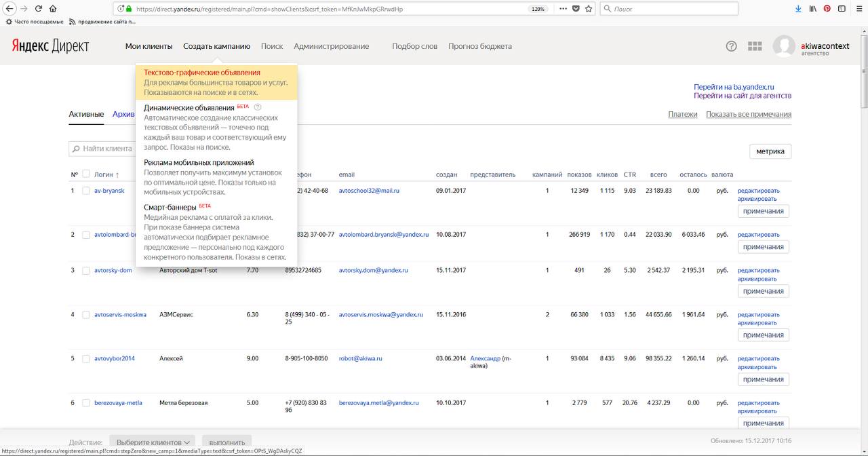The height and width of the screenshot is (456, 868).
Task: Open the browser home page icon
Action: coord(53,9)
